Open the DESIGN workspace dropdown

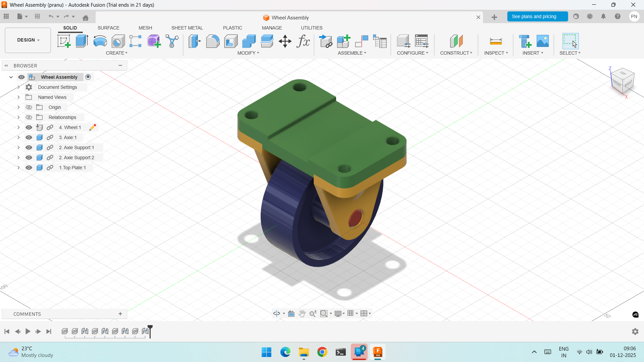[x=28, y=40]
